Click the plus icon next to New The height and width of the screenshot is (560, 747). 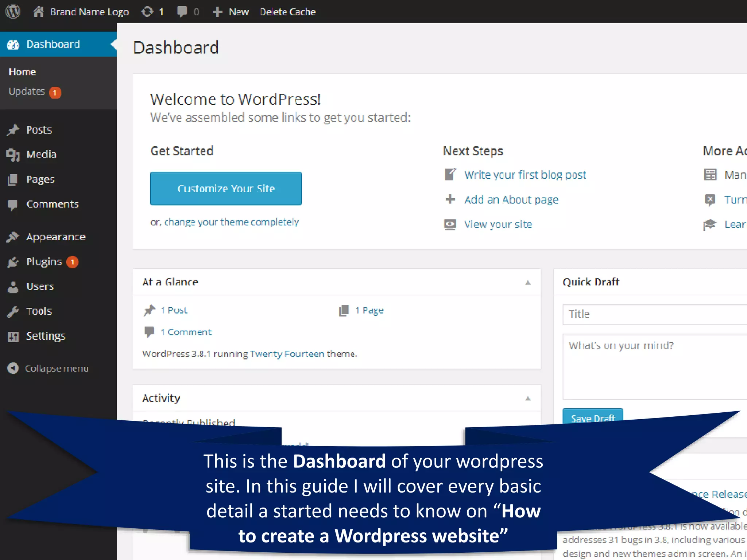click(x=217, y=12)
